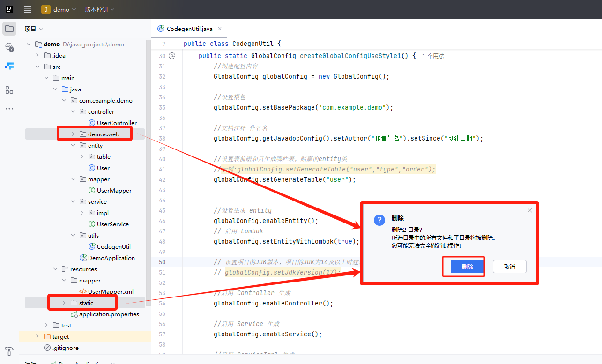Image resolution: width=602 pixels, height=364 pixels.
Task: Collapse the resources folder
Action: (x=55, y=269)
